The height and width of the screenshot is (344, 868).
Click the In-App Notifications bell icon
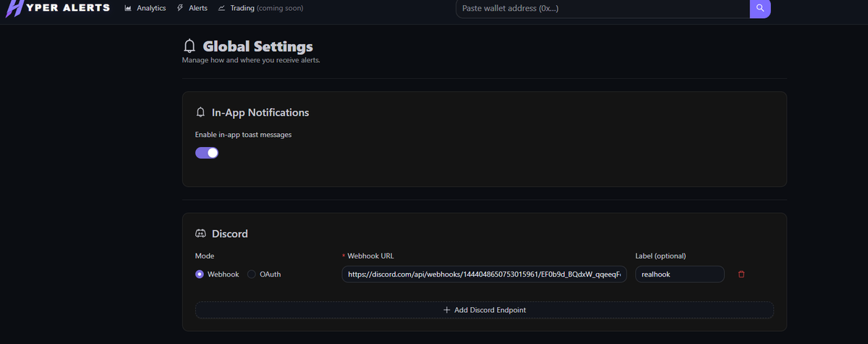pos(201,113)
